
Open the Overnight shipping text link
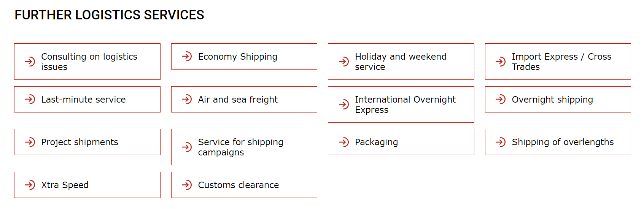point(552,100)
